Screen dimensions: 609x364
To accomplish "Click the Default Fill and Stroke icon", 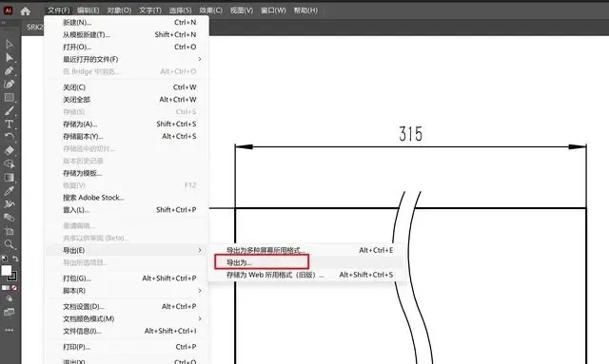I will pos(4,259).
